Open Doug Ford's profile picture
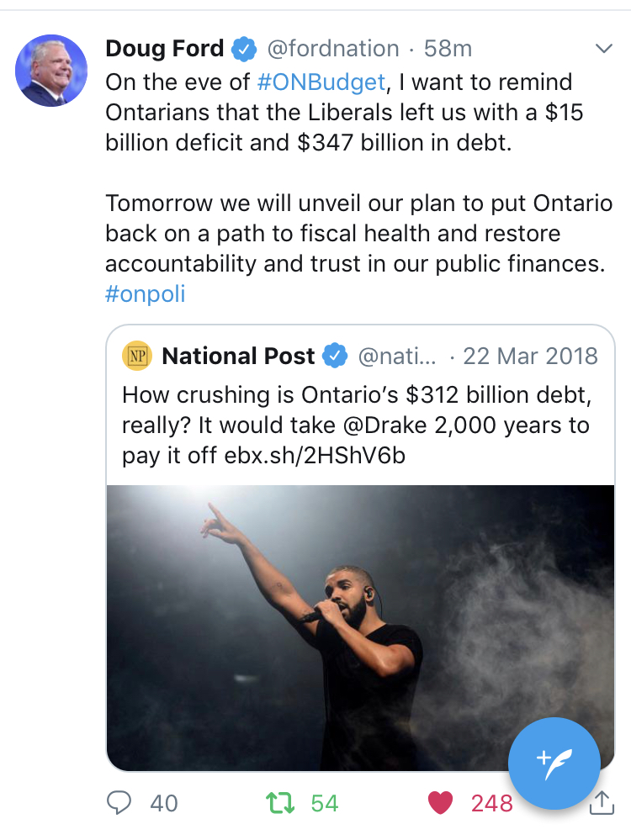Screen dimensions: 631x840 51,71
